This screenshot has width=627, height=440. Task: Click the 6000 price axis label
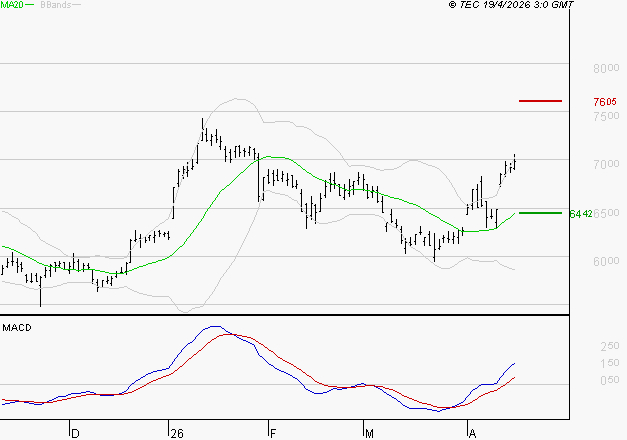coord(606,261)
